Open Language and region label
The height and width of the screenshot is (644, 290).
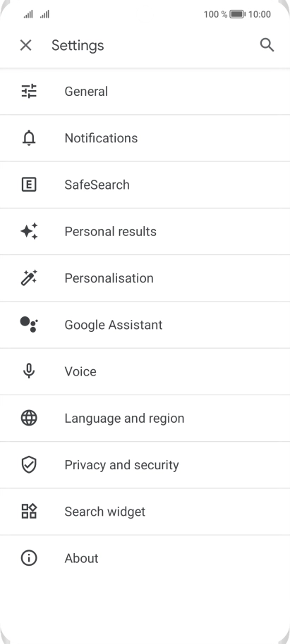pos(124,418)
